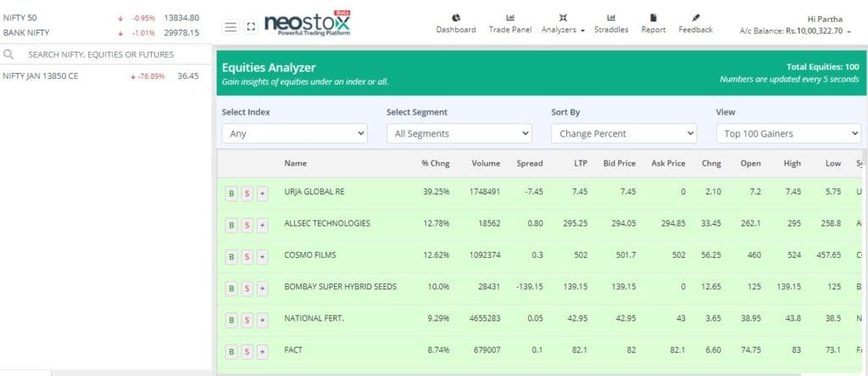Viewport: 868px width, 376px height.
Task: Sell URJA GLOBAL RE with S button
Action: pos(247,194)
